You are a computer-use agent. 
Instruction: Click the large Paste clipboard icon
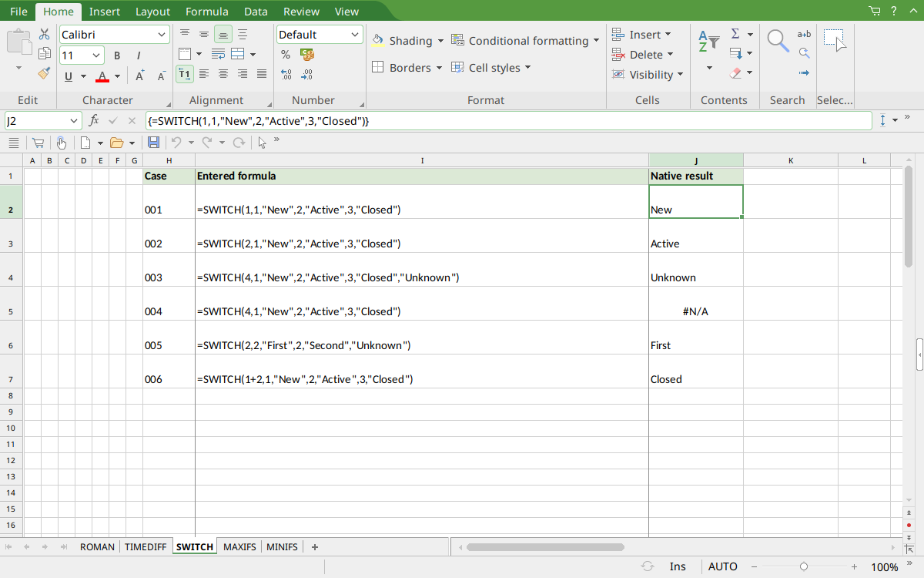click(19, 41)
